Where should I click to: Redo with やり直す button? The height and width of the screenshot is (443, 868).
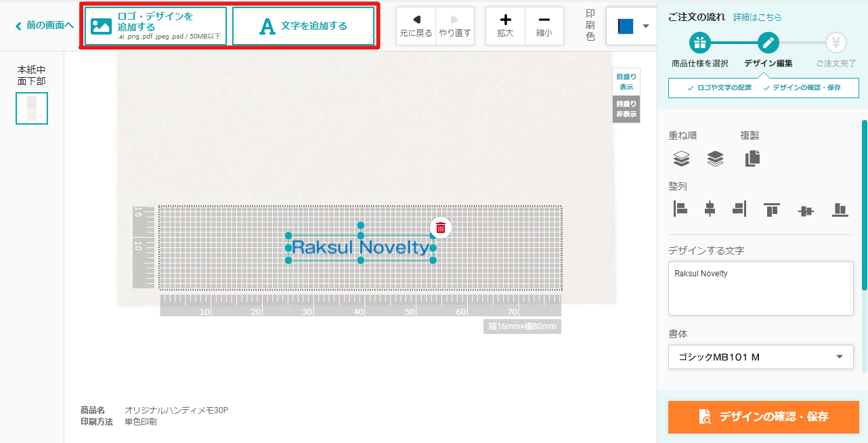pyautogui.click(x=455, y=26)
